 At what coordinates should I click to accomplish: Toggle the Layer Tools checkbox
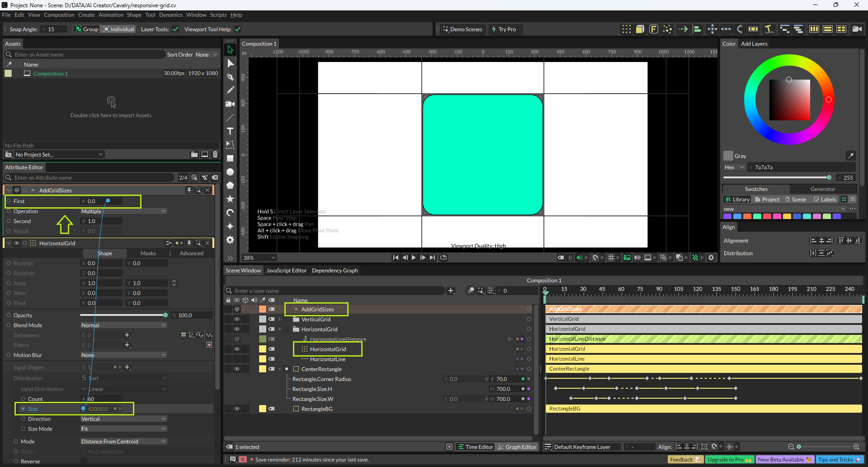pyautogui.click(x=175, y=29)
